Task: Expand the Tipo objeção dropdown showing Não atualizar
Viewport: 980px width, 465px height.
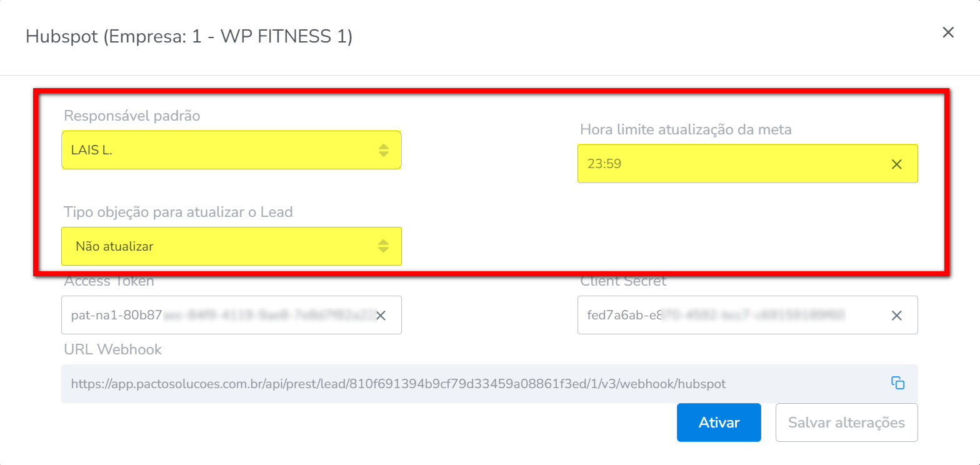Action: tap(231, 246)
